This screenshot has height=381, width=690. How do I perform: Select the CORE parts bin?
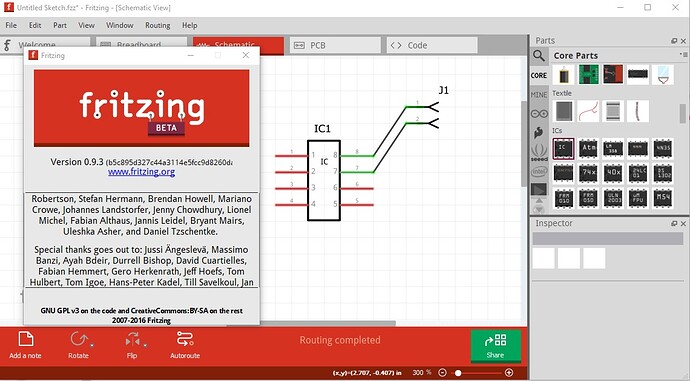[539, 76]
